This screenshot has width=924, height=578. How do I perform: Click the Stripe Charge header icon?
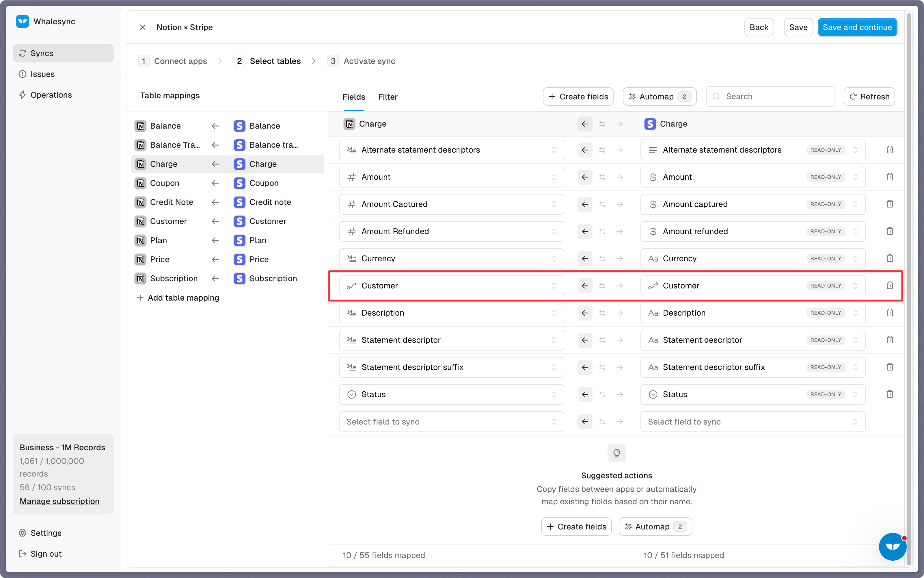(x=650, y=124)
